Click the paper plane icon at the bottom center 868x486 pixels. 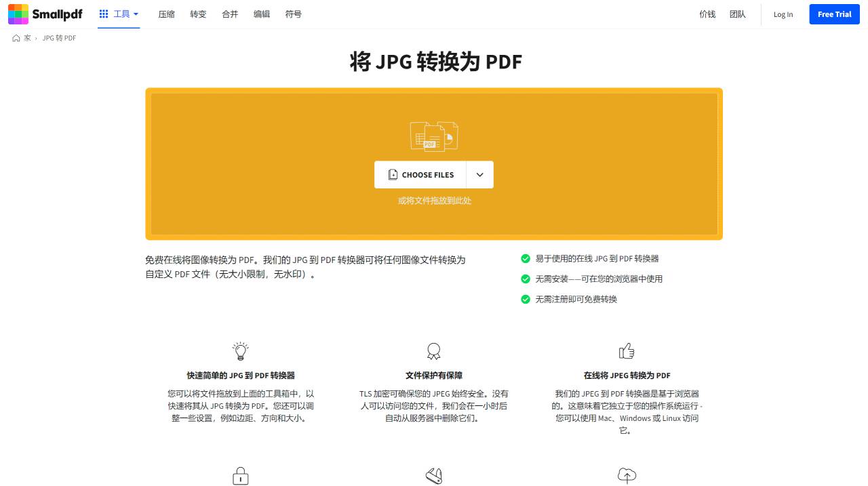click(x=433, y=475)
